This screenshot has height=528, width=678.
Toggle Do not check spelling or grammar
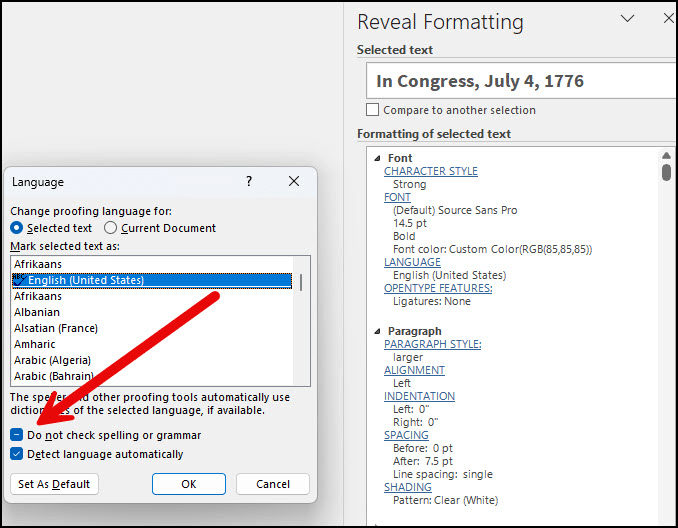tap(18, 435)
